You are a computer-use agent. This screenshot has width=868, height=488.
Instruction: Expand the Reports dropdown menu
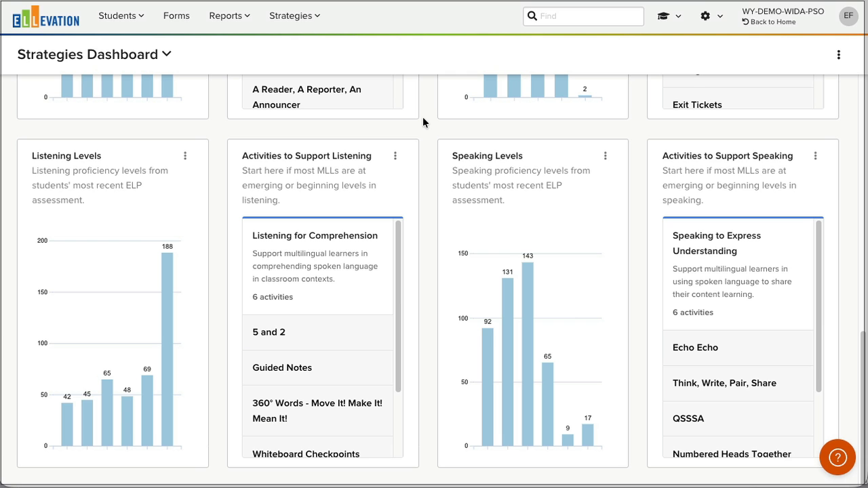[x=229, y=16]
